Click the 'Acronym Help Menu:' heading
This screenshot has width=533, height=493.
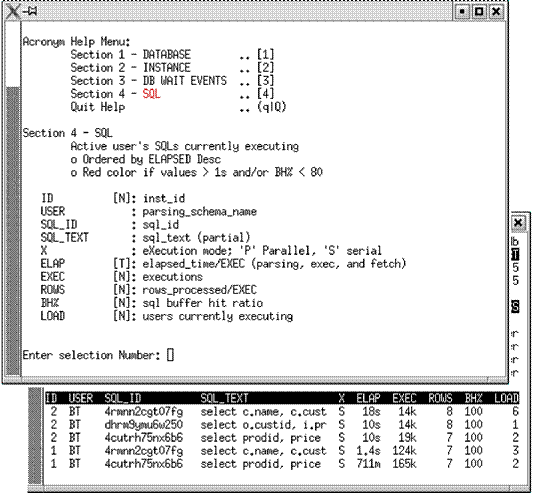click(76, 42)
